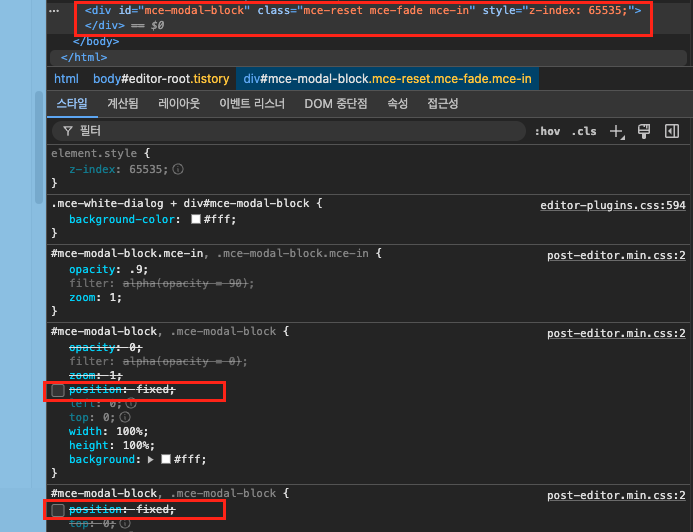Switch to the 계산됨 tab
The width and height of the screenshot is (693, 532).
point(123,104)
